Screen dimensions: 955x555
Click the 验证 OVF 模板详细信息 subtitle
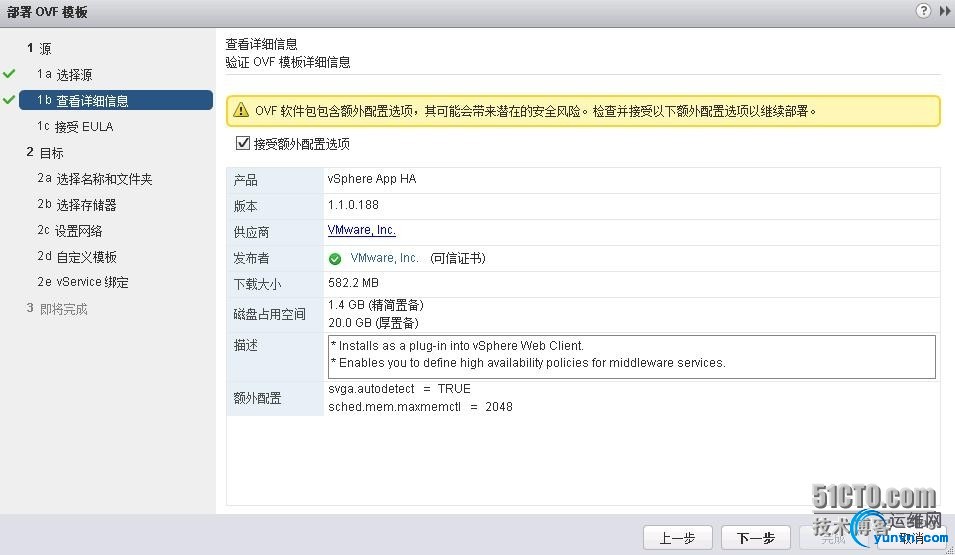point(288,62)
